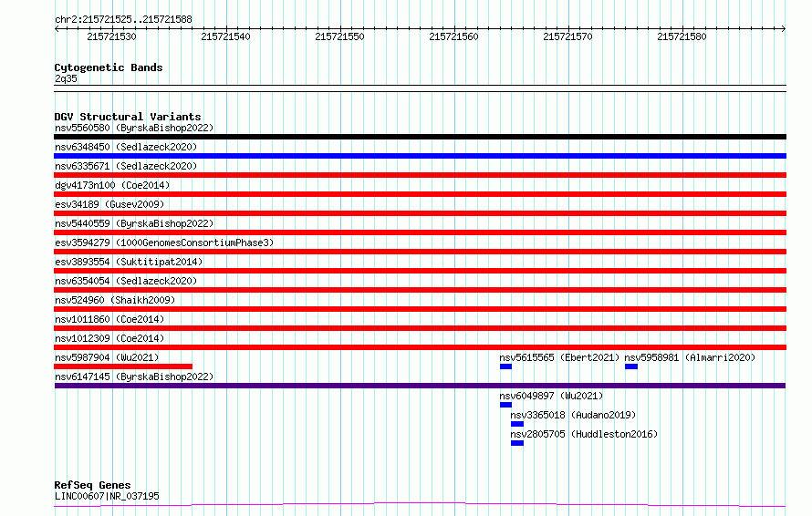
Task: Click nsv5987904 (Wu2021) label
Action: [107, 357]
